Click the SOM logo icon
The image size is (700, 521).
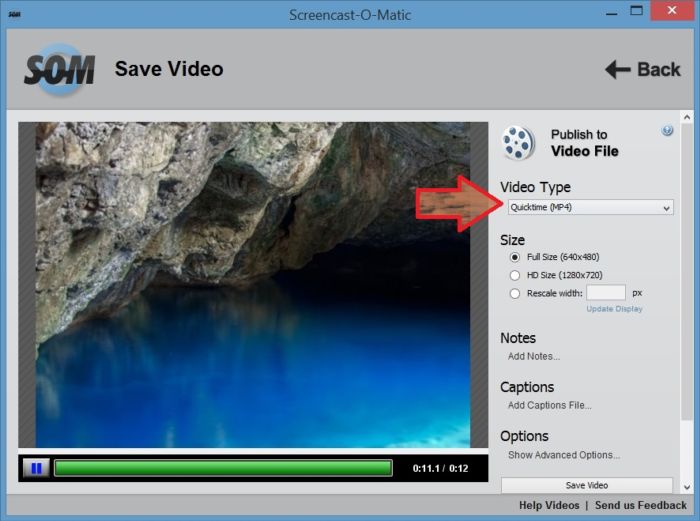(x=59, y=69)
